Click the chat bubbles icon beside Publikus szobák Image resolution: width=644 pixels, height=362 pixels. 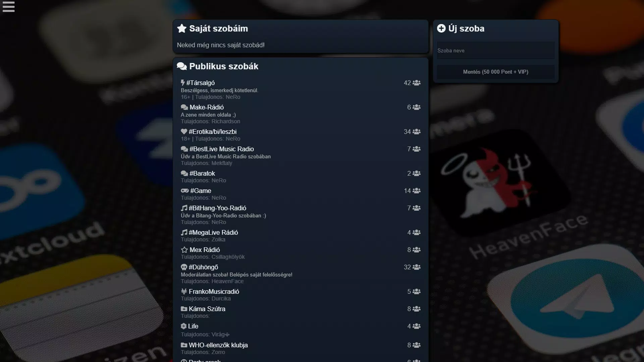coord(182,66)
